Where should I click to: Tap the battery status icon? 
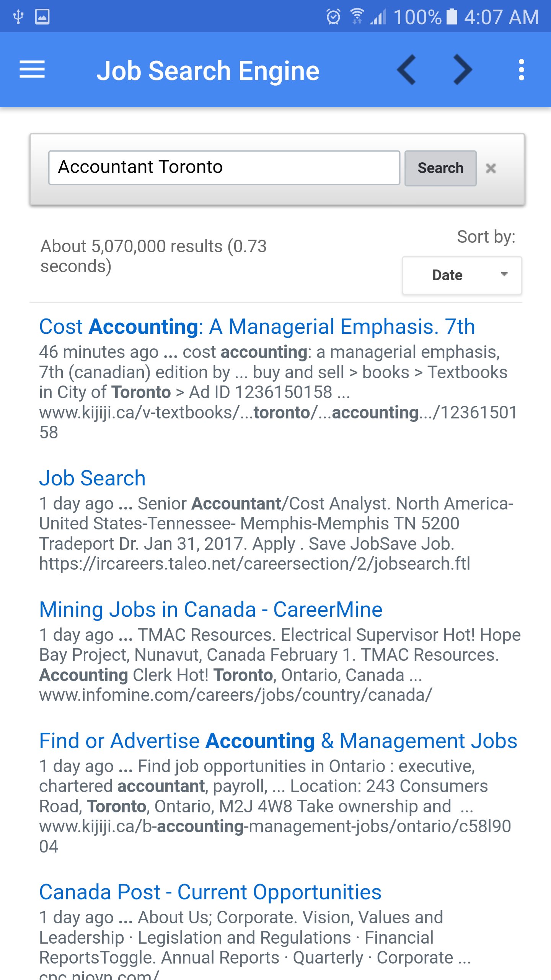tap(452, 17)
